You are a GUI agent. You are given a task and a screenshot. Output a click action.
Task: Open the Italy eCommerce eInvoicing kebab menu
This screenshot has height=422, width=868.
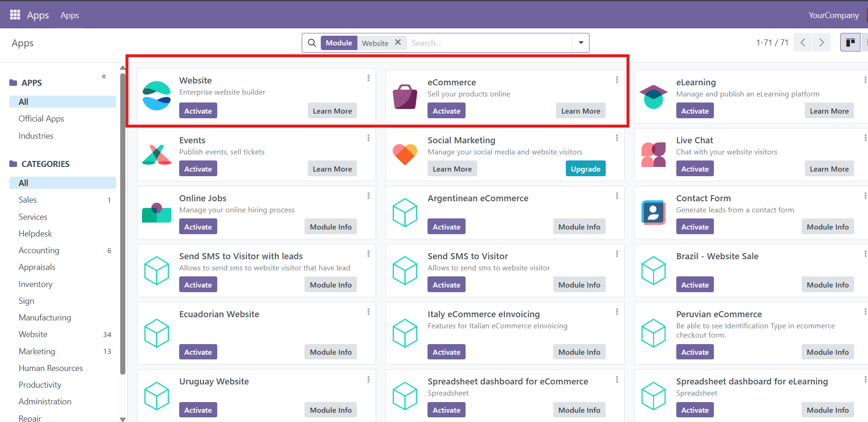[617, 312]
